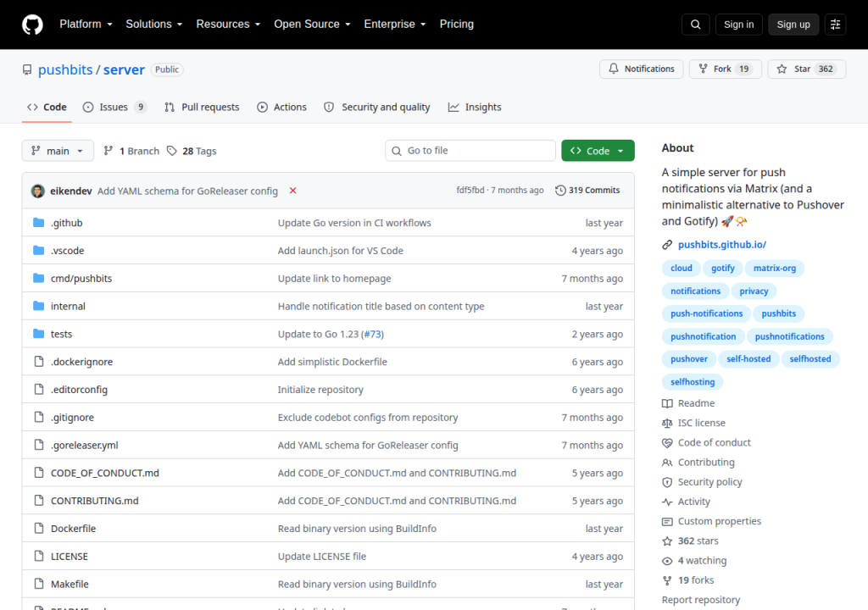Click the eye icon next to 4 watching
This screenshot has height=610, width=868.
(667, 561)
